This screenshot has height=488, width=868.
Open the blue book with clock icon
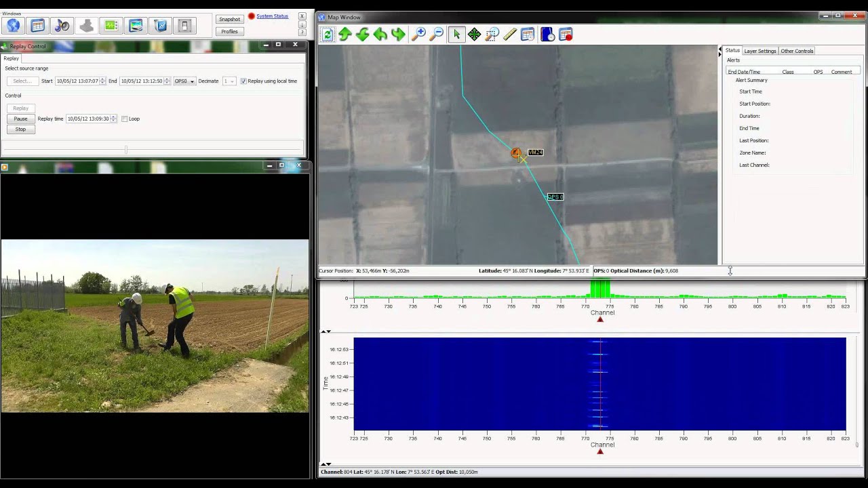[547, 34]
